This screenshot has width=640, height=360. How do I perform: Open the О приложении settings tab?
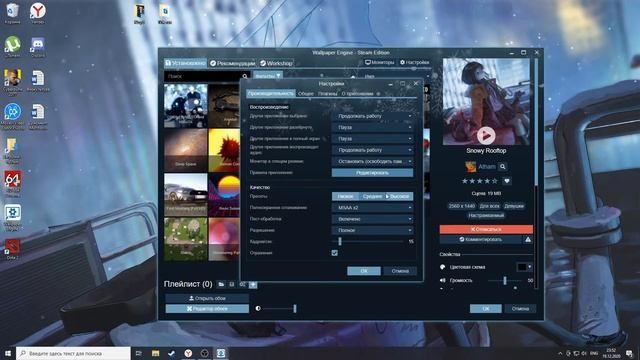[x=357, y=93]
